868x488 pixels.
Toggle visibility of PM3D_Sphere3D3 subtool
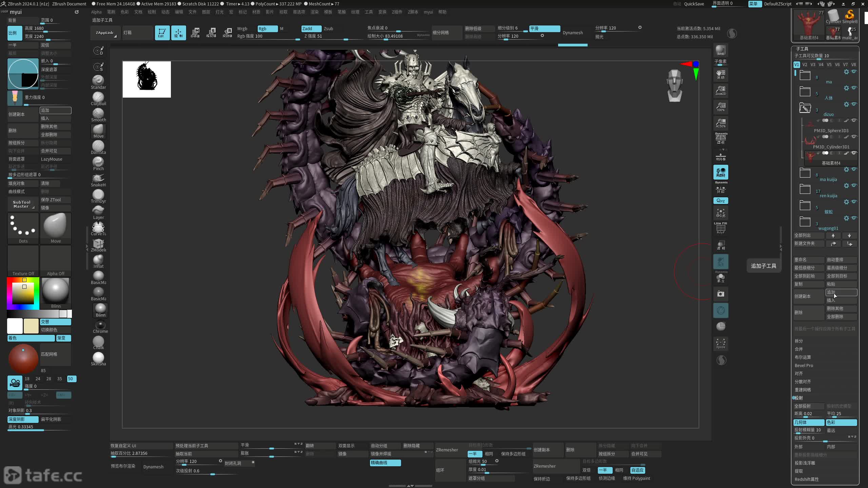pos(854,120)
